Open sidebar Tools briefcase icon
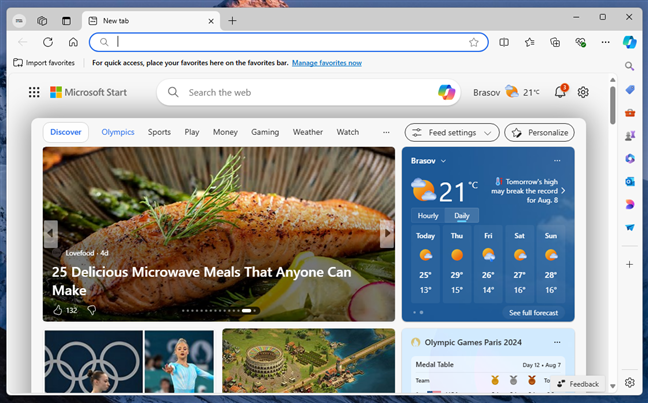 629,112
